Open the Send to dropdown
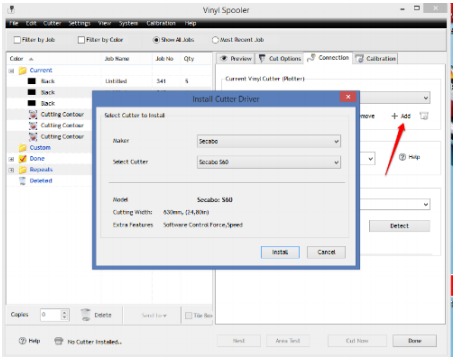The height and width of the screenshot is (360, 456). pyautogui.click(x=154, y=315)
